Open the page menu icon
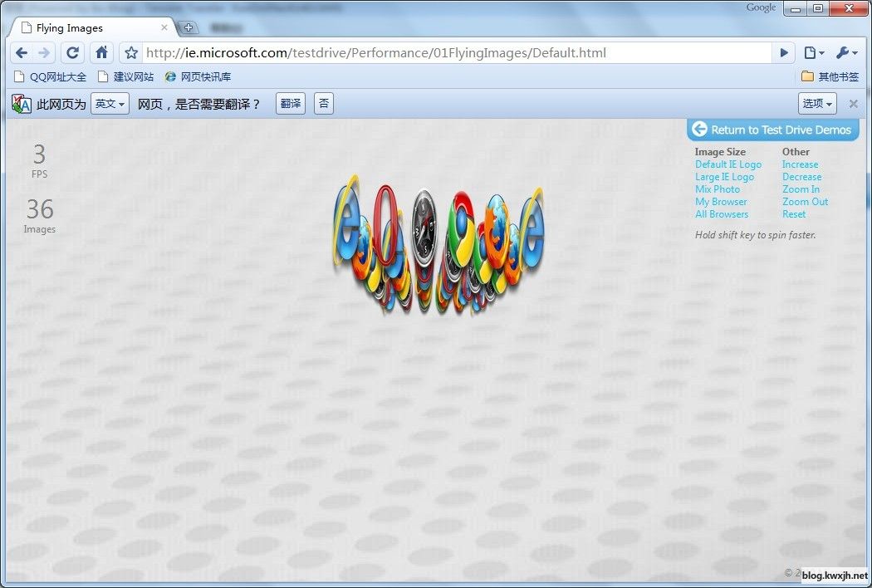Screen dimensions: 872x588 [x=814, y=53]
